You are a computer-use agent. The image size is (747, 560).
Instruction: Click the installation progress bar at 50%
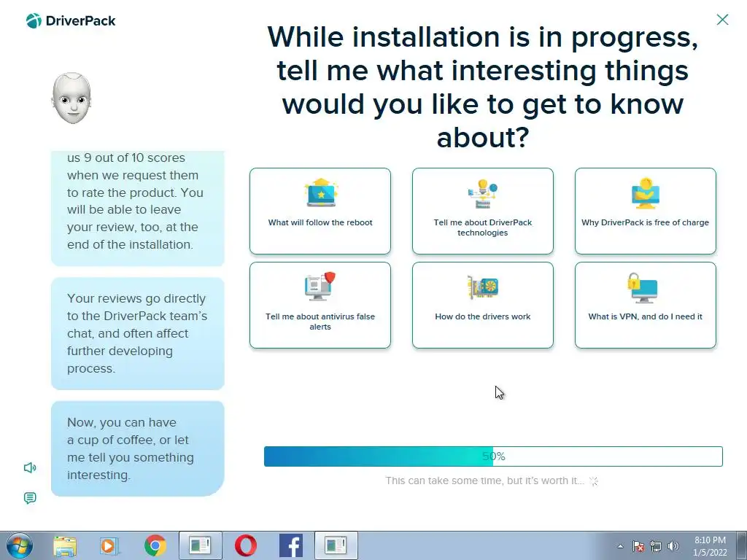[493, 456]
